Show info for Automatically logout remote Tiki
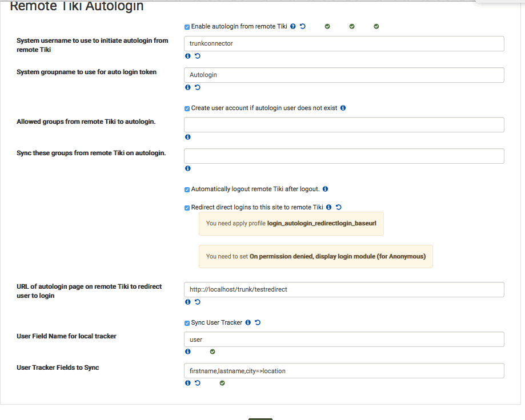This screenshot has height=420, width=525. tap(325, 189)
